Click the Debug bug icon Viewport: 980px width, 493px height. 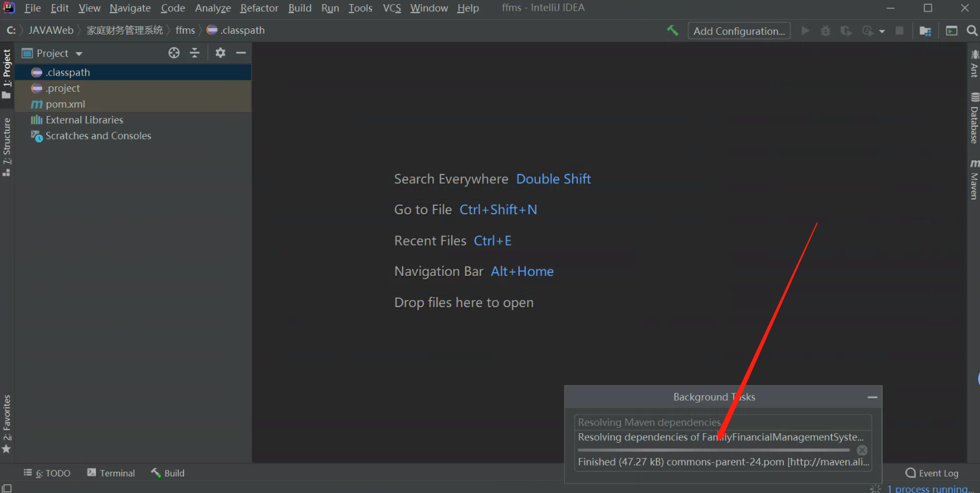click(825, 31)
